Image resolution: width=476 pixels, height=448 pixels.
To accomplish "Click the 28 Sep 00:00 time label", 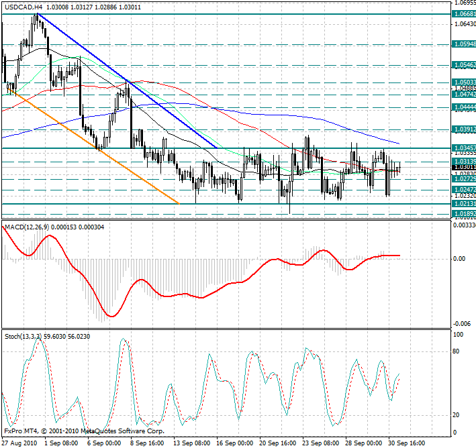I will coord(364,443).
